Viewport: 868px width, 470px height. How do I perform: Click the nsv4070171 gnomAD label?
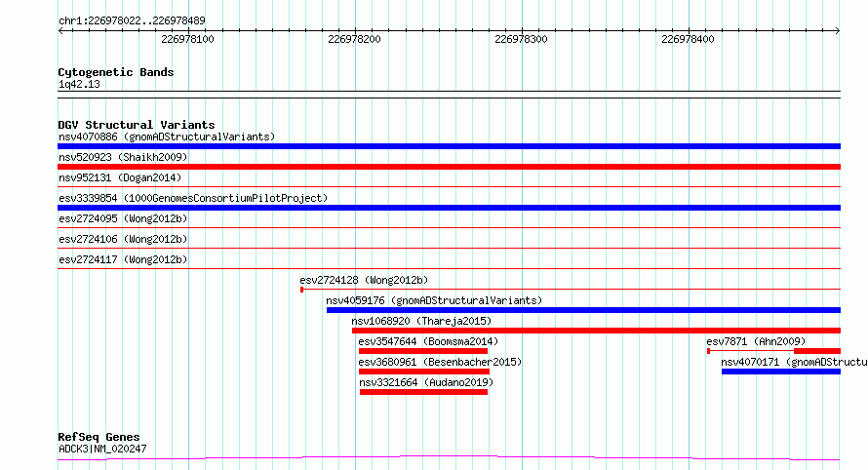(x=795, y=362)
